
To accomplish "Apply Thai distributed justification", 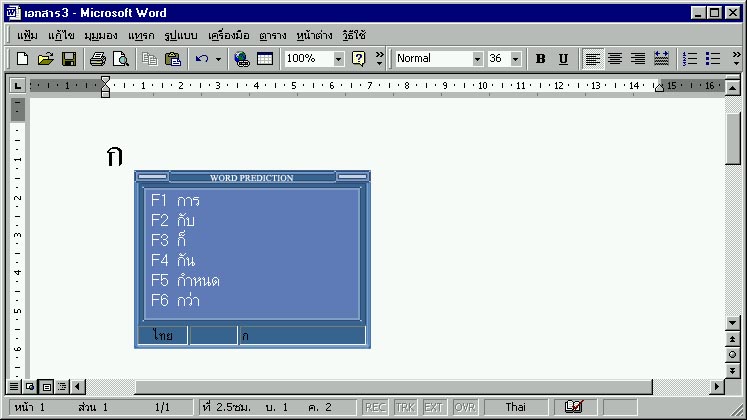I will [661, 59].
